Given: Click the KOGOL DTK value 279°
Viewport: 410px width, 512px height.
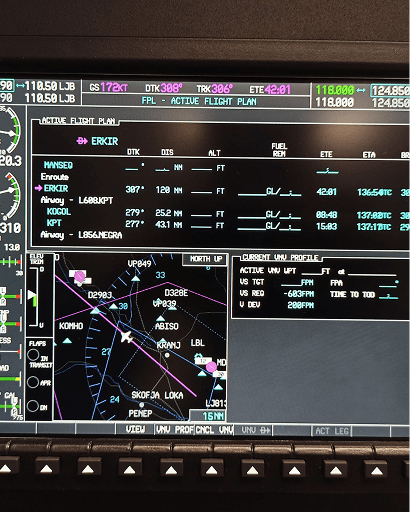Looking at the screenshot, I should coord(135,213).
